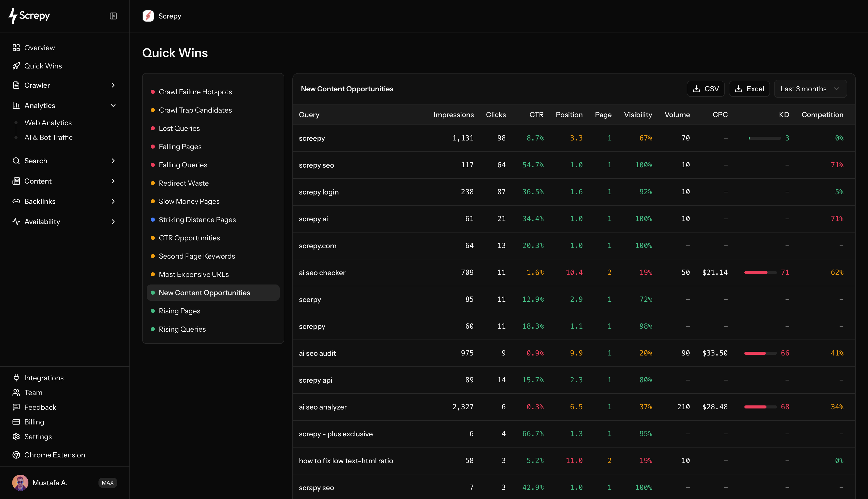
Task: Select New Content Opportunities report
Action: [213, 293]
